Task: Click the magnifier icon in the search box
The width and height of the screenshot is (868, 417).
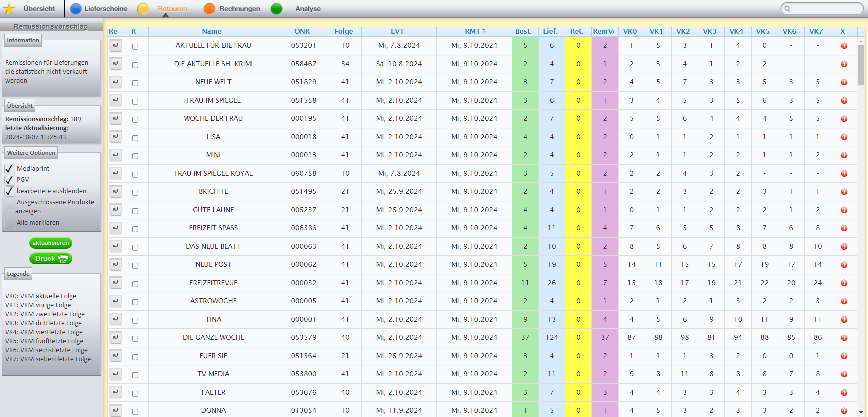Action: coord(787,9)
